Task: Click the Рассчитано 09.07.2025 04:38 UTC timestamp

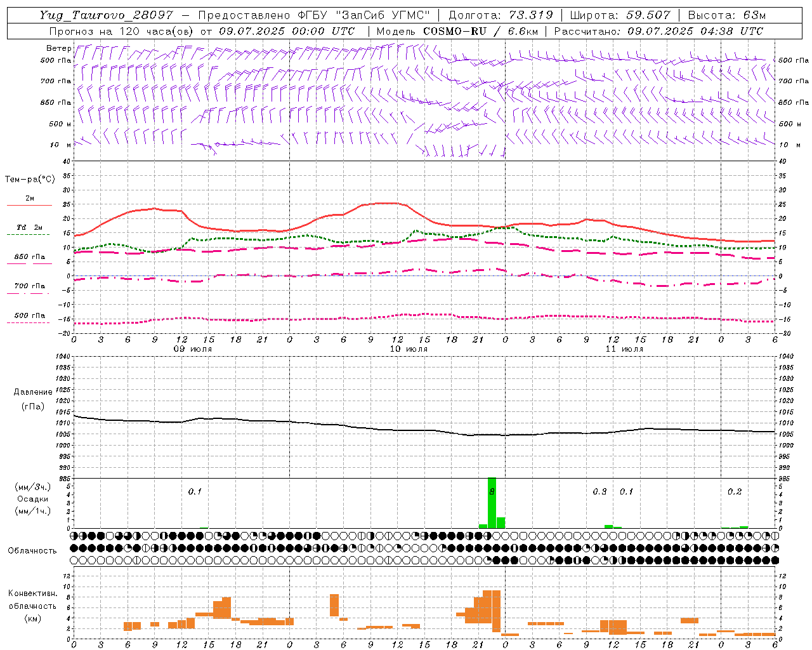Action: pyautogui.click(x=658, y=31)
